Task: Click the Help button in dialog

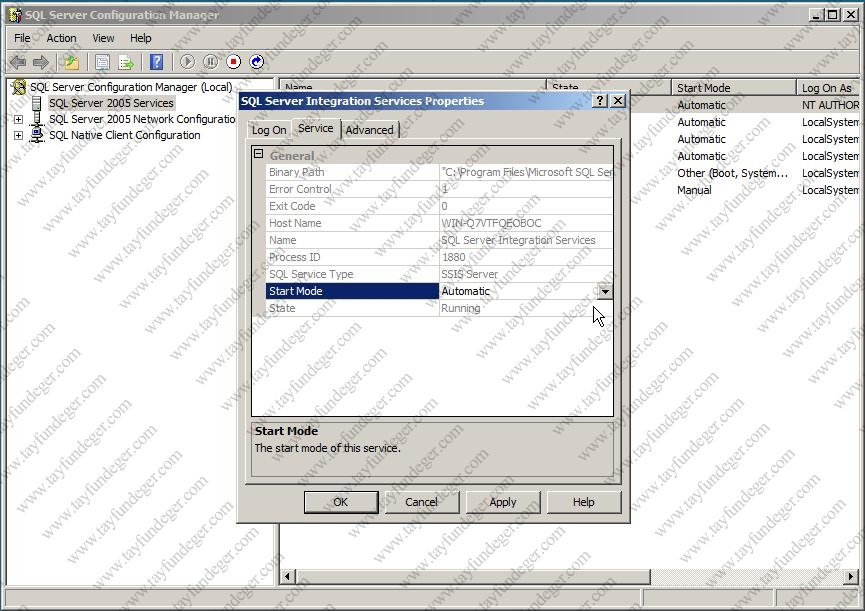Action: point(584,502)
